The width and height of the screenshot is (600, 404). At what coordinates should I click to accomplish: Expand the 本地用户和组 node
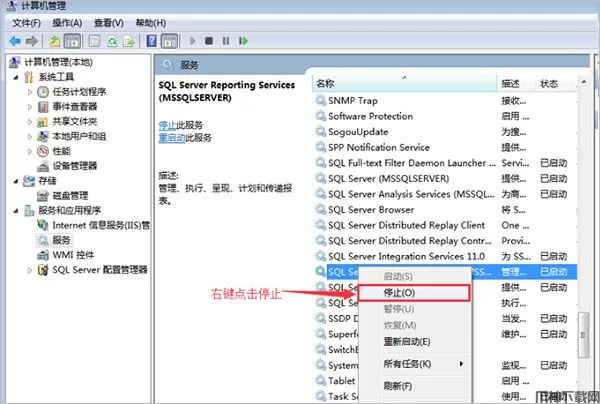[x=29, y=137]
